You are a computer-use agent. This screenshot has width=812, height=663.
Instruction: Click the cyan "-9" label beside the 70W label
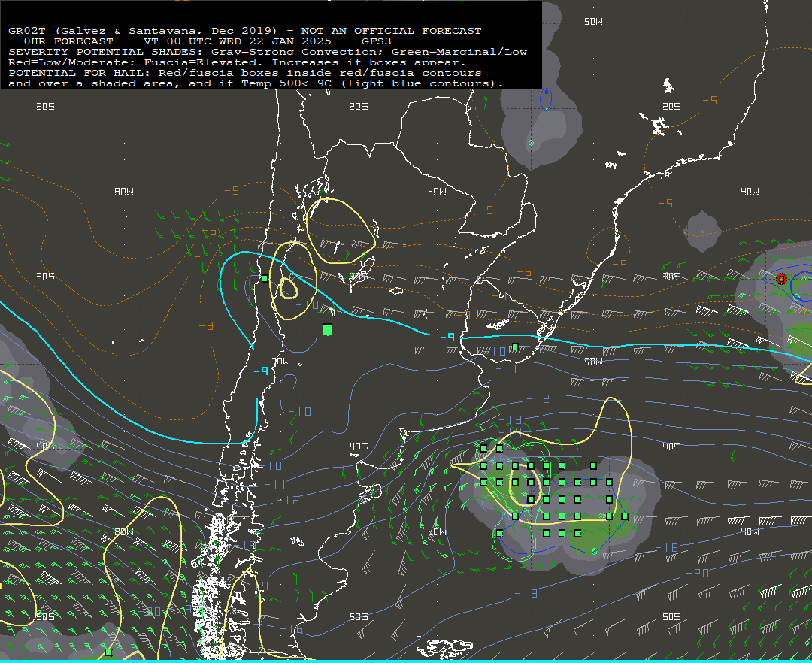[261, 371]
